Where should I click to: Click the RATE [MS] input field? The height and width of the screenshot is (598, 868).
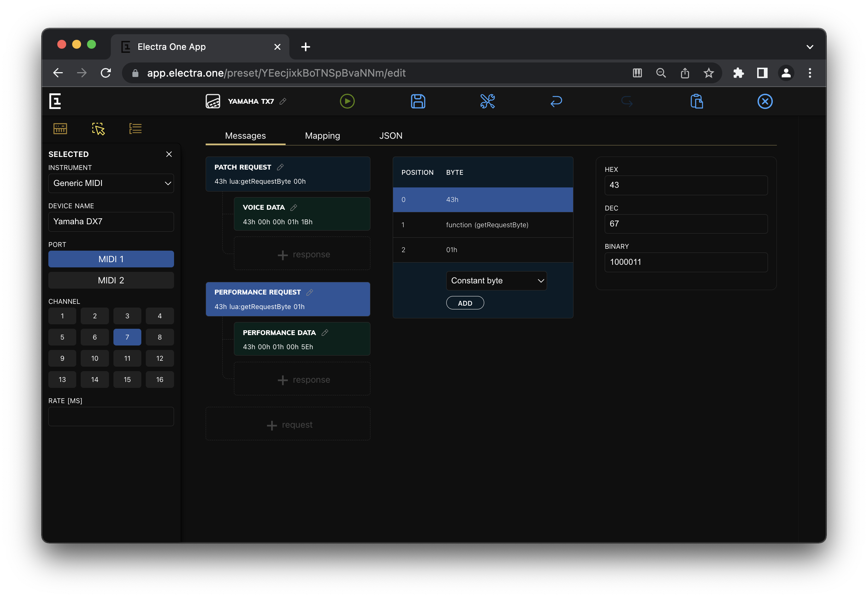tap(111, 417)
